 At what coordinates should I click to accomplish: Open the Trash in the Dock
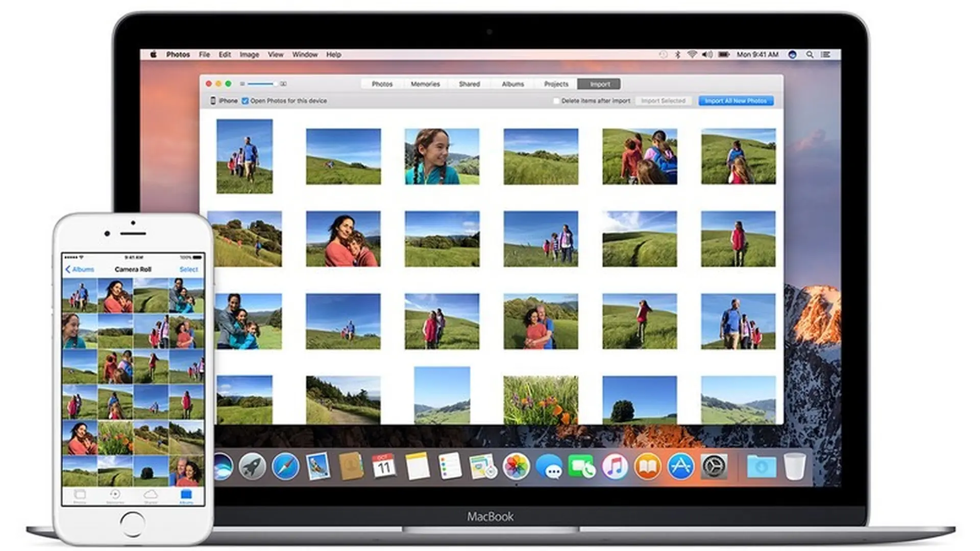(x=795, y=466)
